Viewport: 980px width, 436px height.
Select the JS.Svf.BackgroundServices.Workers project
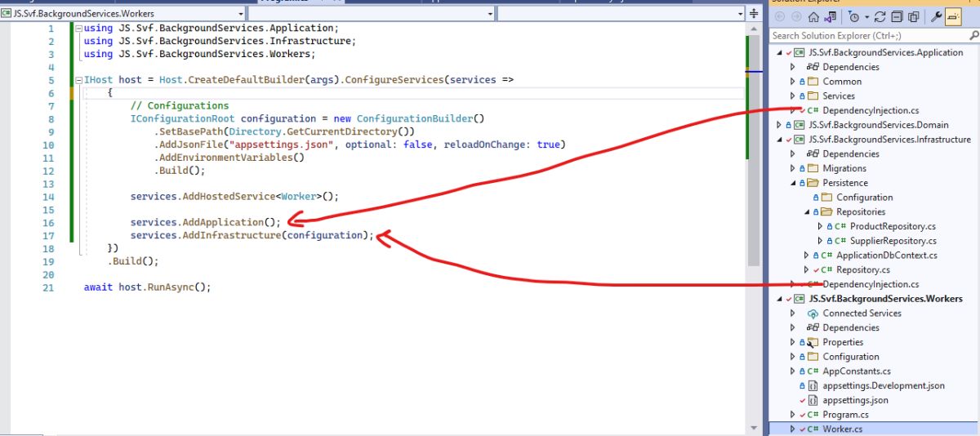tap(885, 299)
